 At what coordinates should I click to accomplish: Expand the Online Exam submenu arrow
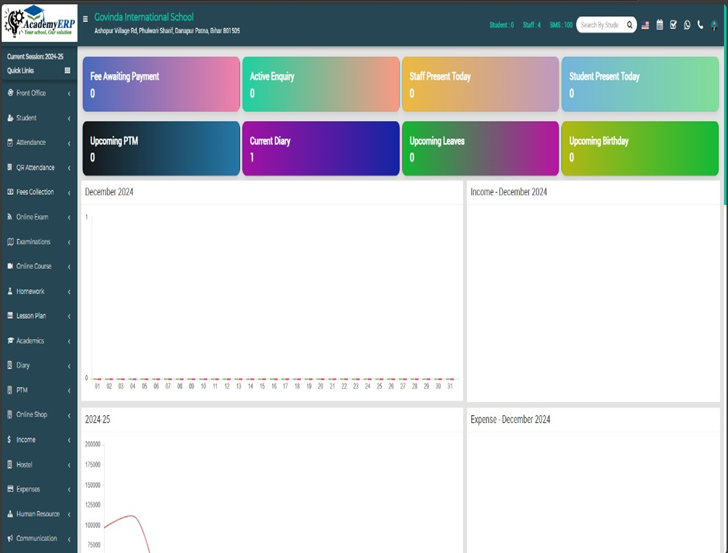point(69,217)
